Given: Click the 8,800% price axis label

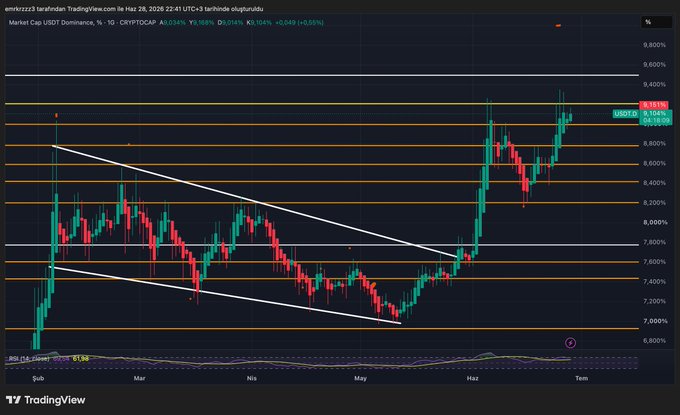Looking at the screenshot, I should tap(654, 144).
